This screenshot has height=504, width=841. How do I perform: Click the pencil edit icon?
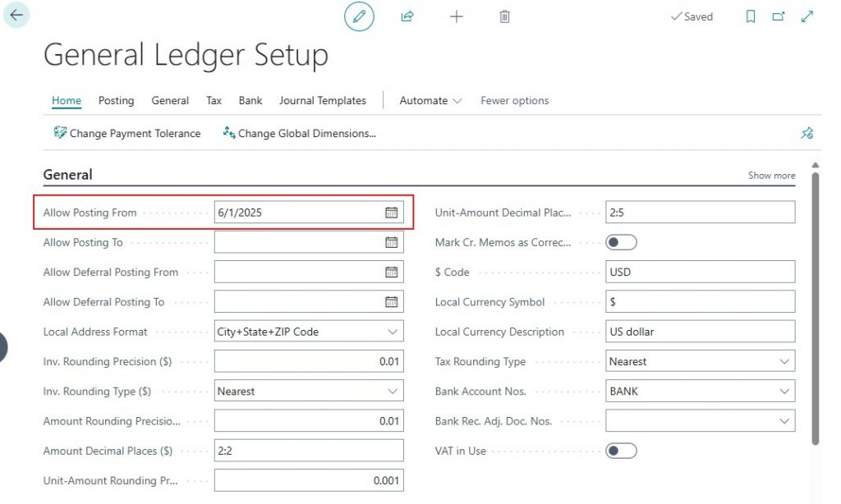point(359,16)
